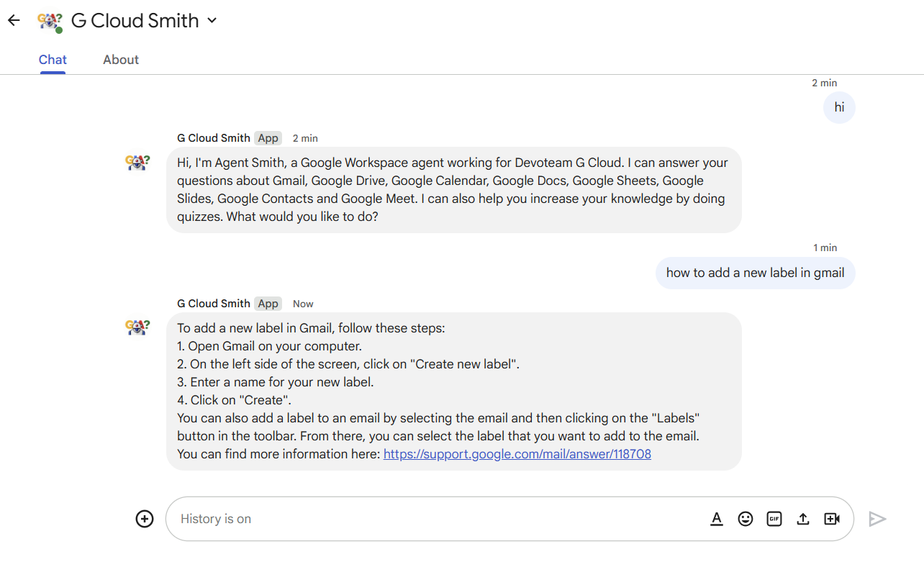Start a video meeting icon
Screen dimensions: 924x562
point(832,519)
